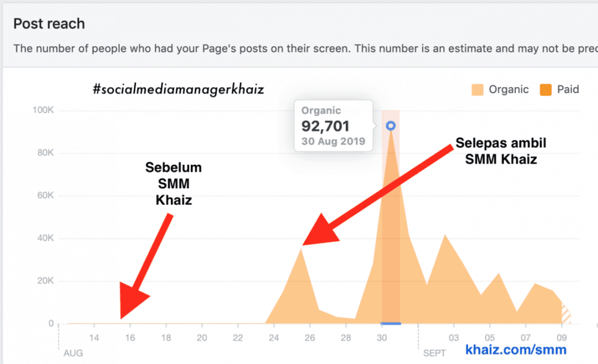Click the blue data point circle at peak
The image size is (598, 364).
(x=390, y=126)
